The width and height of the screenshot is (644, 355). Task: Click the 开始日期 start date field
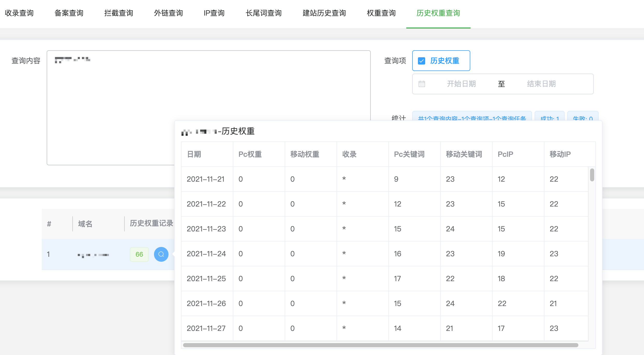(461, 84)
